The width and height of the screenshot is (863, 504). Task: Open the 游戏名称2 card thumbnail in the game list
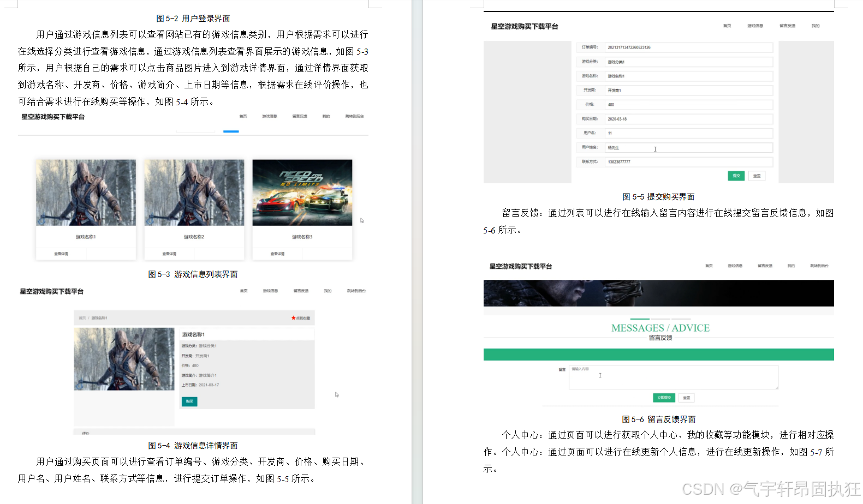pos(194,193)
